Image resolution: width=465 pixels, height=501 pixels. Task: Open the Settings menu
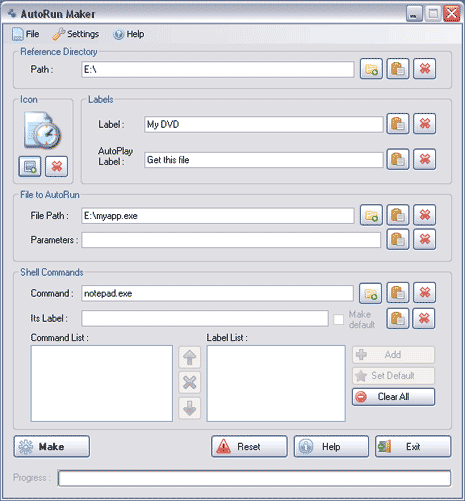click(76, 34)
